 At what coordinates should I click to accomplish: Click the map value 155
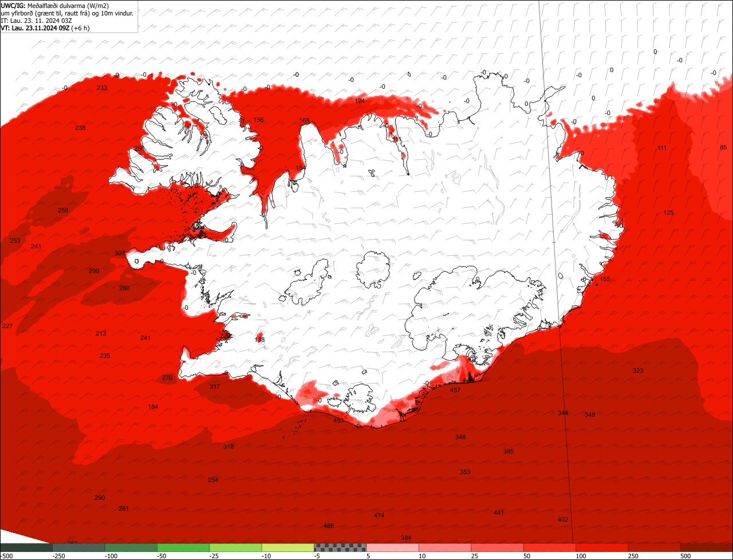tap(605, 279)
